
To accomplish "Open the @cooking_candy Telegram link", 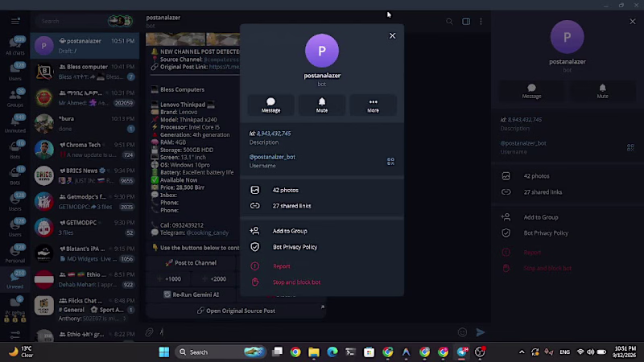I will [x=208, y=232].
